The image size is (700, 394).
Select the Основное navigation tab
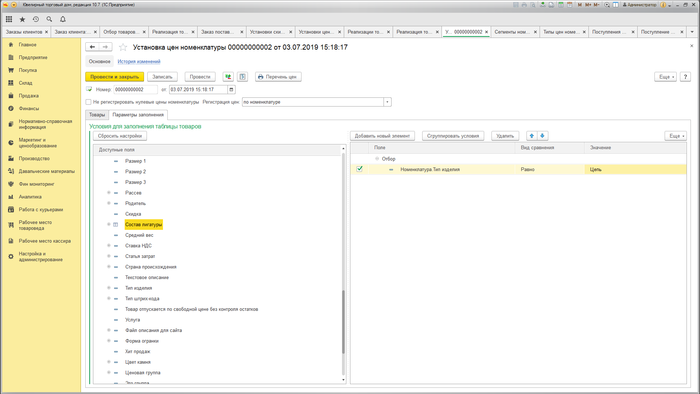[x=99, y=62]
